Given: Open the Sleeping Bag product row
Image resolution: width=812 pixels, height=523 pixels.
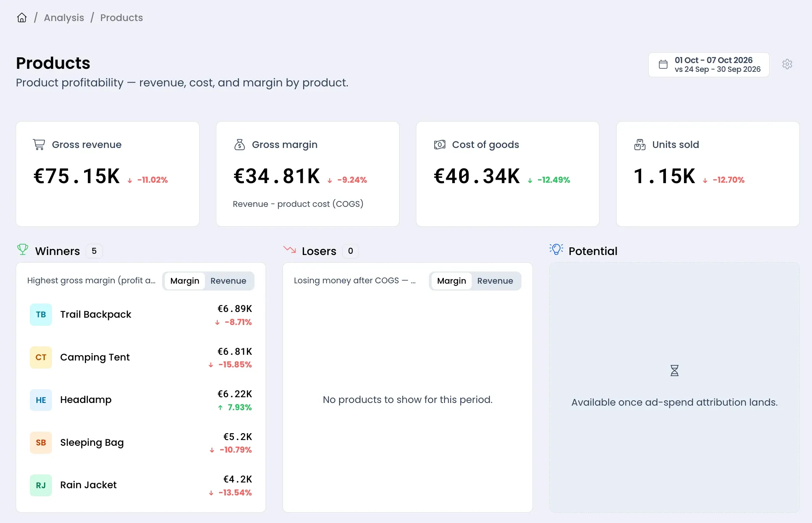Looking at the screenshot, I should 141,443.
